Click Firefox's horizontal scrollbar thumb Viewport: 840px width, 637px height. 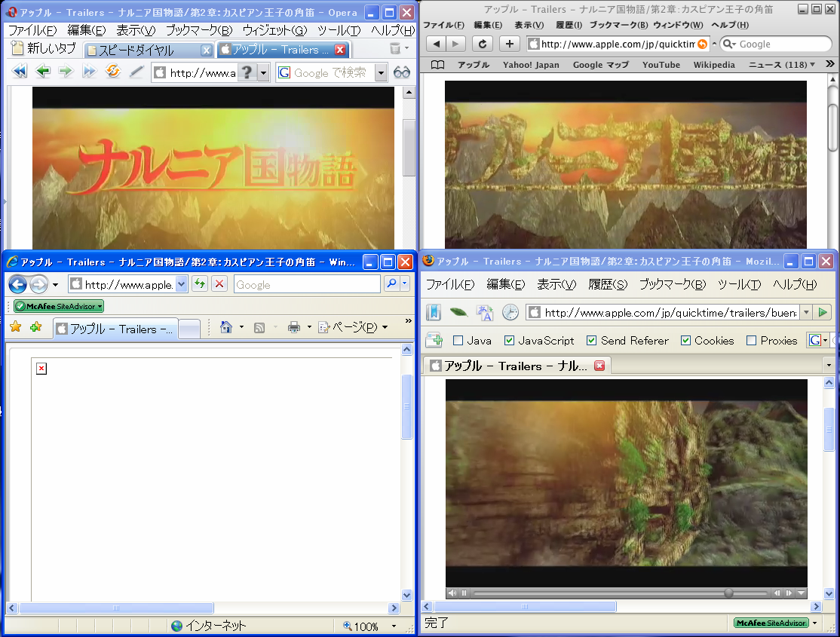[525, 606]
